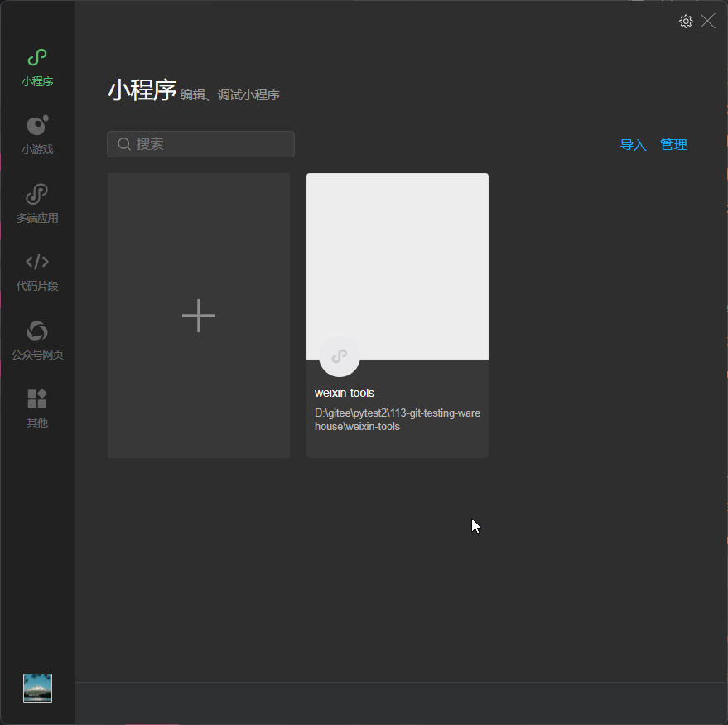Click the 管理 link

click(x=673, y=144)
